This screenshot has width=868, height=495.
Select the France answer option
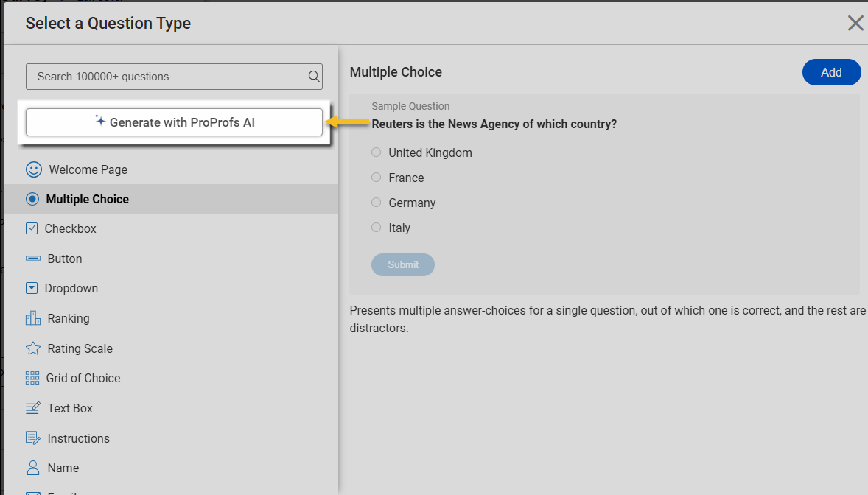click(x=377, y=178)
